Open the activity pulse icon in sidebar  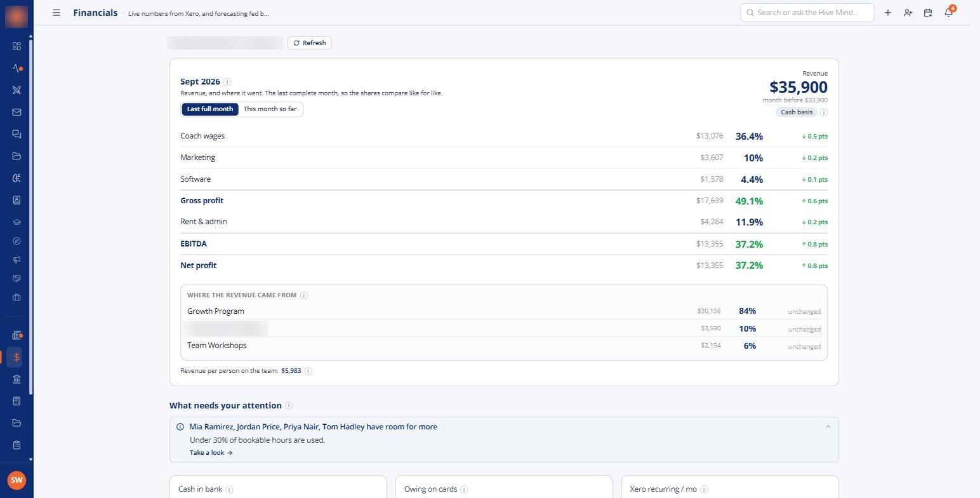point(17,68)
